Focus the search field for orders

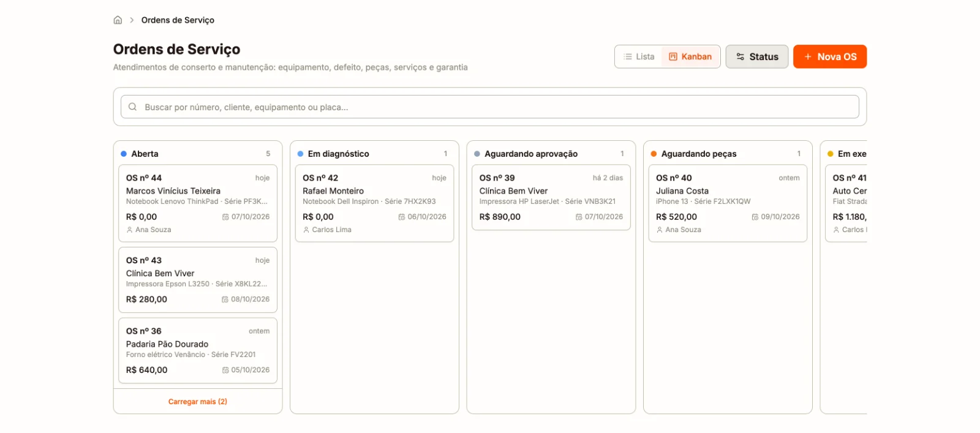(x=490, y=107)
